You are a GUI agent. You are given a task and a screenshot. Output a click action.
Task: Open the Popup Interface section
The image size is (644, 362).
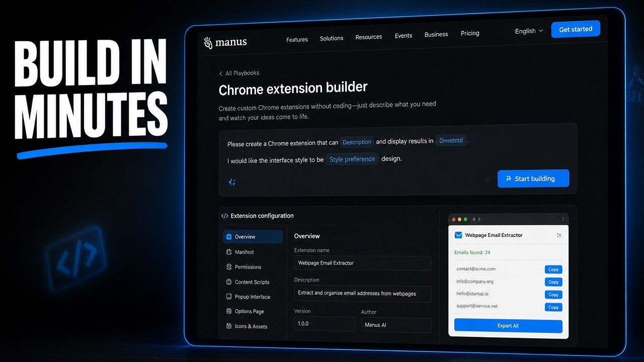pyautogui.click(x=253, y=297)
